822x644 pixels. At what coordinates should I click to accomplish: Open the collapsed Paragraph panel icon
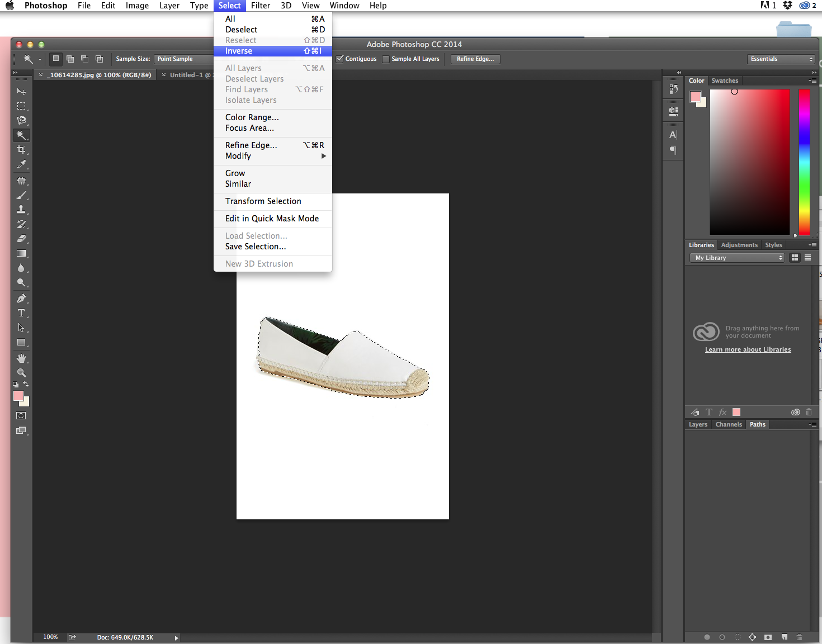click(x=673, y=150)
